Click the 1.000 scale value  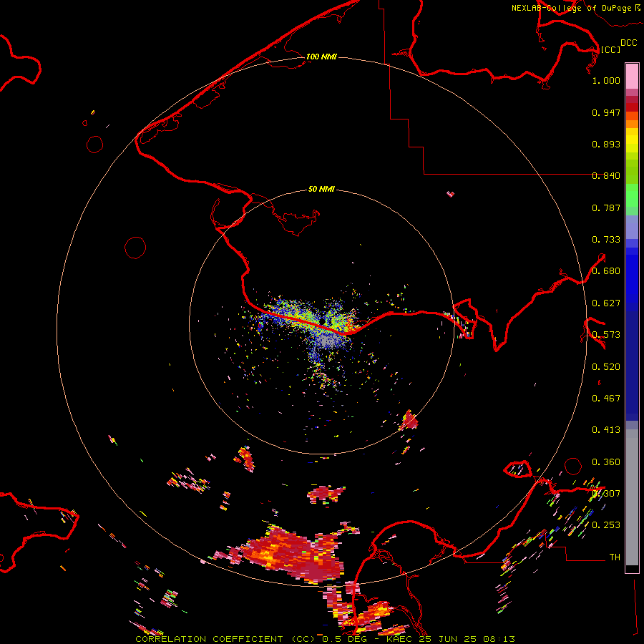point(606,80)
